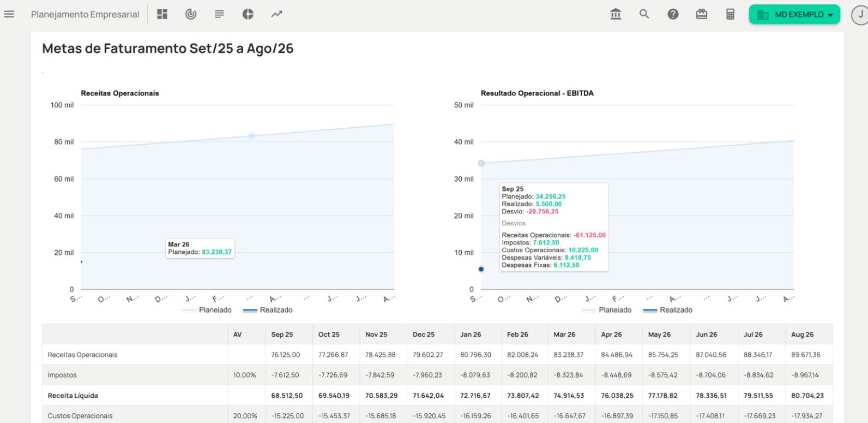Open the circular target goals icon
This screenshot has width=868, height=423.
[x=191, y=14]
